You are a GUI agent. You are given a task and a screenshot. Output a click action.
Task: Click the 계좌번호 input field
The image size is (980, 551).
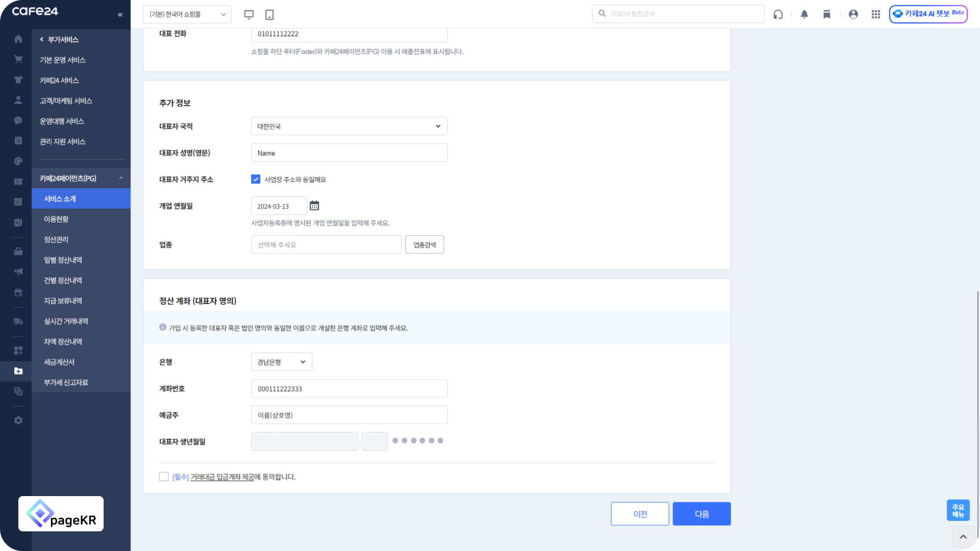pyautogui.click(x=349, y=388)
